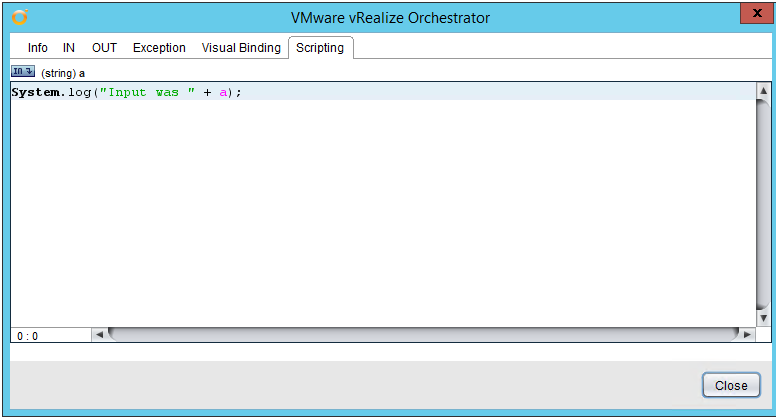Click the vertical scrollbar down arrow
Viewport: 776px width, 420px height.
[x=763, y=319]
